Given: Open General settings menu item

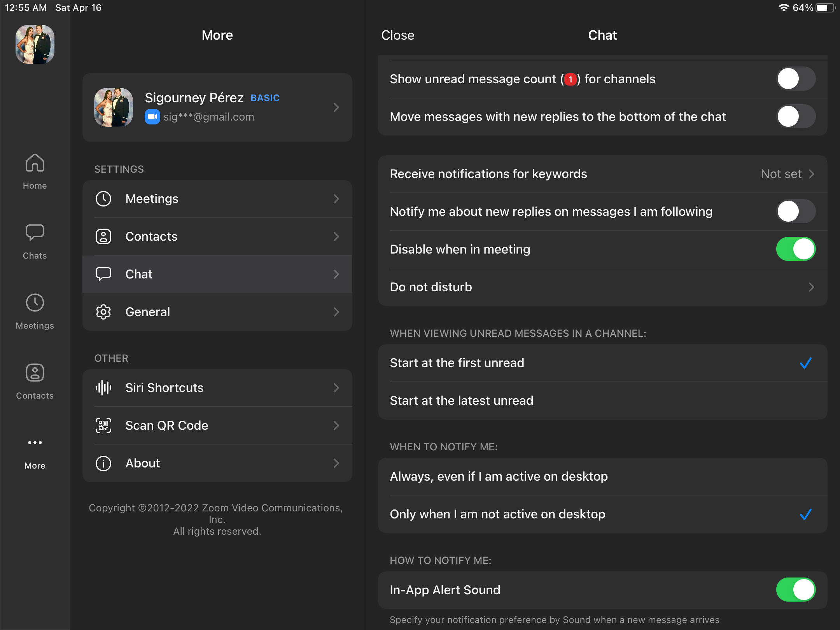Looking at the screenshot, I should coord(217,312).
